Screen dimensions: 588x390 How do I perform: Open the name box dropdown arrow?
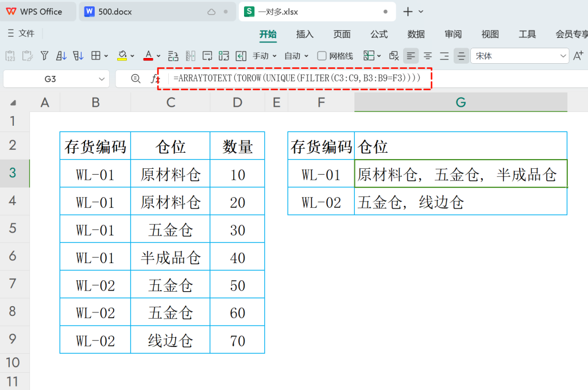click(x=101, y=79)
